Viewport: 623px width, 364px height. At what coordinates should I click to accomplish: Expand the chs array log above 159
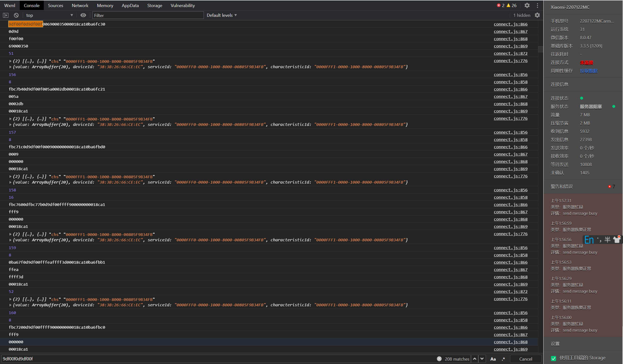10,234
